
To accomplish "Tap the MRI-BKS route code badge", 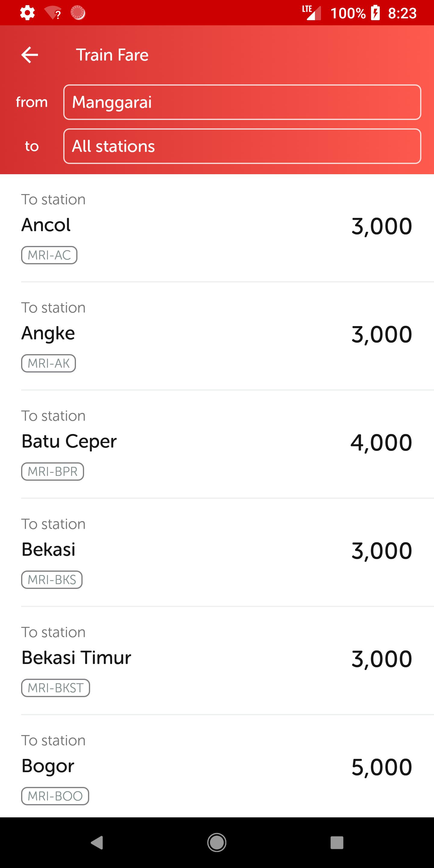I will coord(52,580).
